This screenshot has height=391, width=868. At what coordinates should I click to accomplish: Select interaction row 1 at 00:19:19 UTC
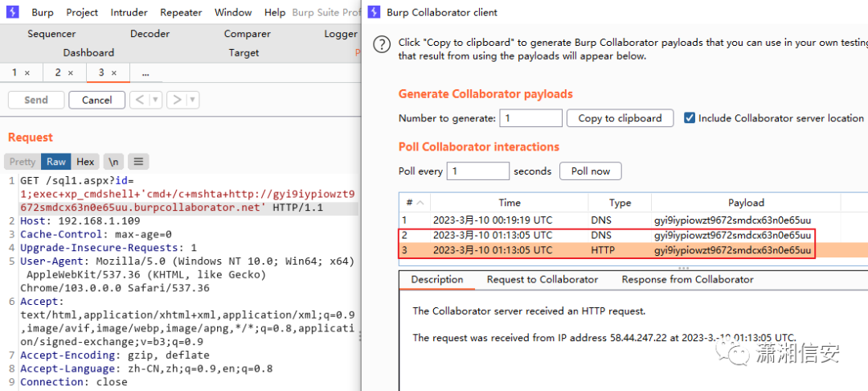coord(633,220)
